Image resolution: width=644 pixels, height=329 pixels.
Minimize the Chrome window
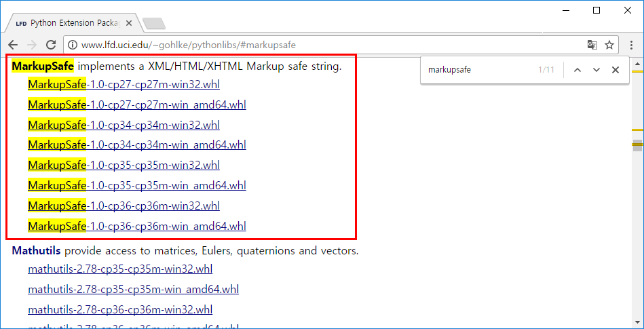[x=566, y=11]
